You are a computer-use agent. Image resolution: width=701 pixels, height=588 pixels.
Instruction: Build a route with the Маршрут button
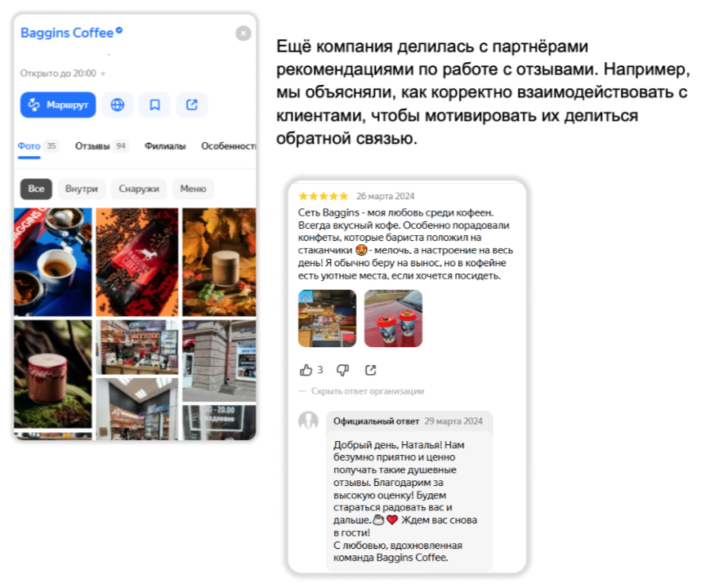click(58, 105)
